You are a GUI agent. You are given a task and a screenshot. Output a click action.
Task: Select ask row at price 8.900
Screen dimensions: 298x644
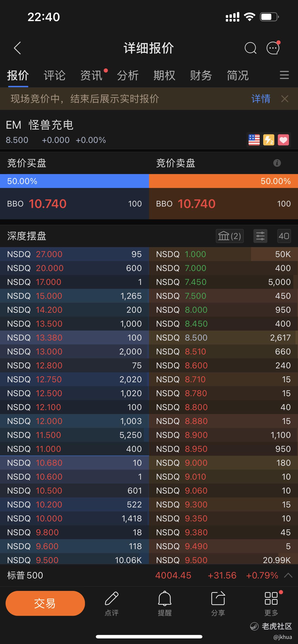[223, 435]
